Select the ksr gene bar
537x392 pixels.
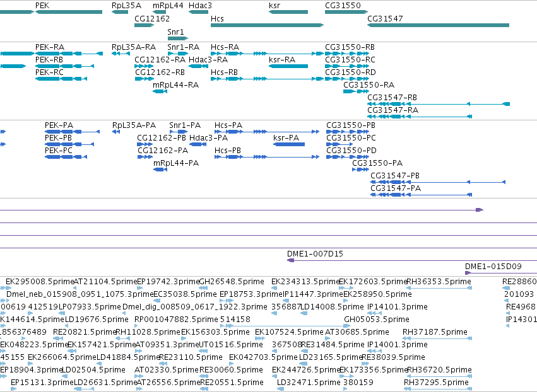288,12
